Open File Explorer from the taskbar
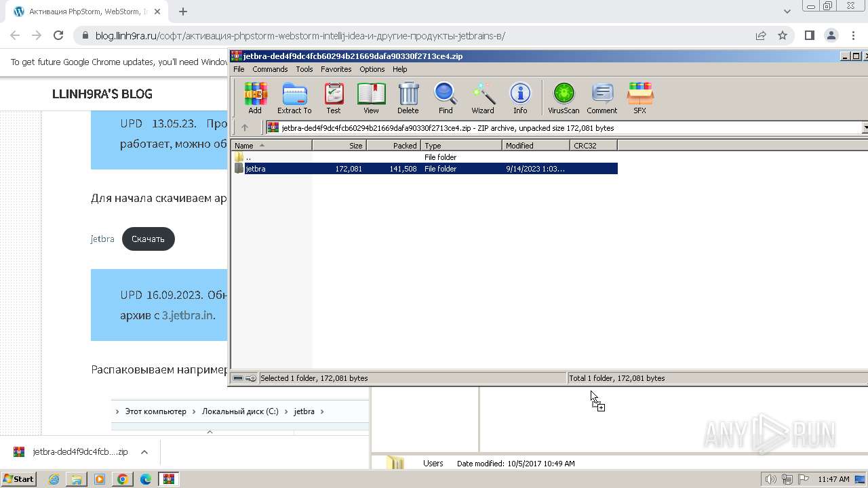 [77, 479]
